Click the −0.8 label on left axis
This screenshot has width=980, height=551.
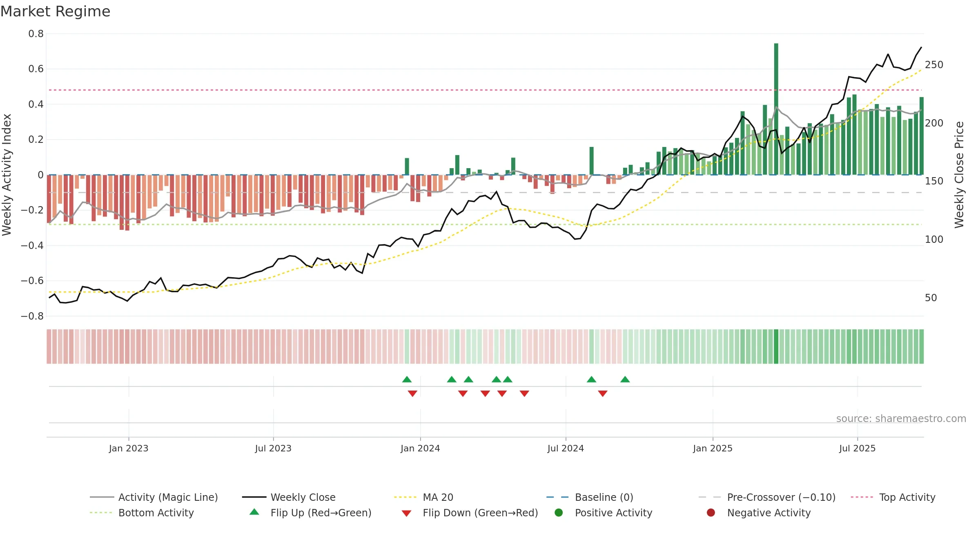click(32, 316)
